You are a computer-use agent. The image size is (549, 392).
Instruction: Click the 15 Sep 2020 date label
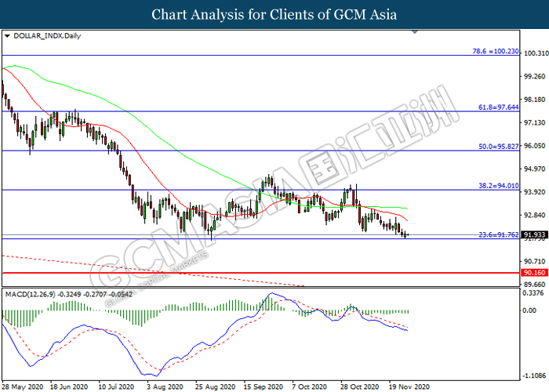click(264, 387)
